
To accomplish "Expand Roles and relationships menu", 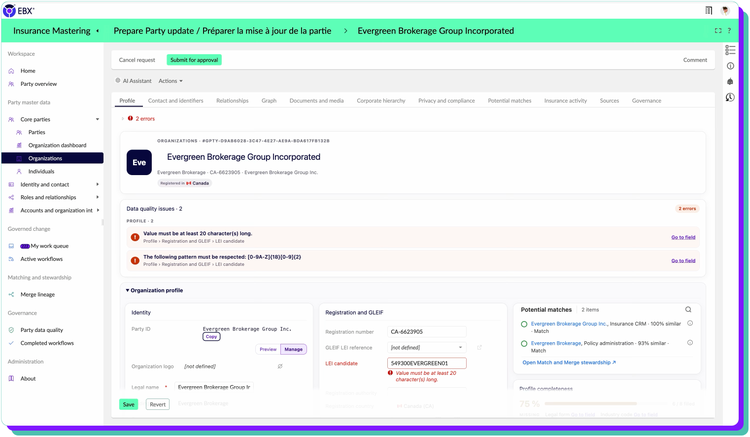I will [x=98, y=197].
